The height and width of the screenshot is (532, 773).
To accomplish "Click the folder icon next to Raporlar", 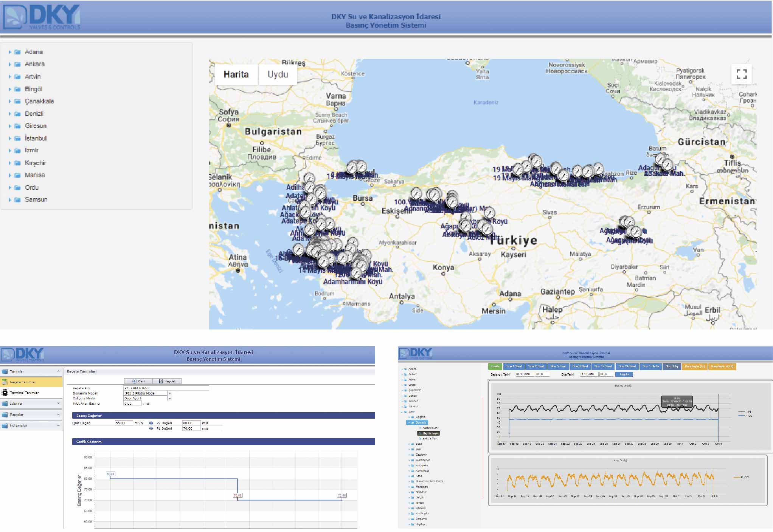I will (x=5, y=414).
